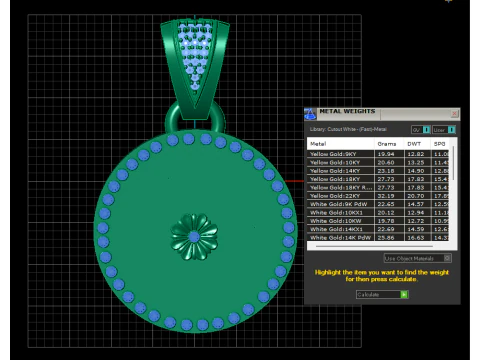Click the vertical scrollbar of the metals table
The height and width of the screenshot is (360, 480).
[x=454, y=163]
